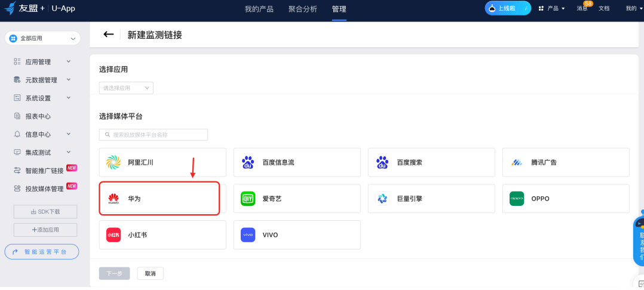644x290 pixels.
Task: Expand the 元数据管理 chevron
Action: tap(69, 79)
